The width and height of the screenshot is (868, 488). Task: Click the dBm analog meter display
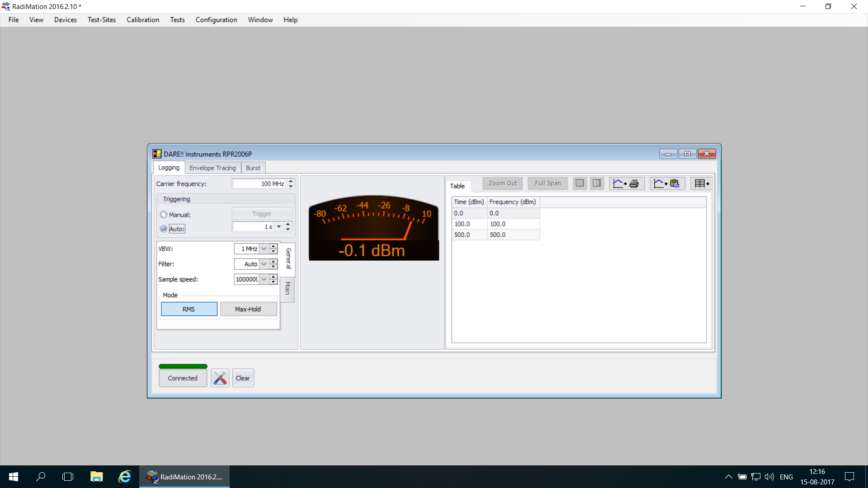tap(374, 228)
